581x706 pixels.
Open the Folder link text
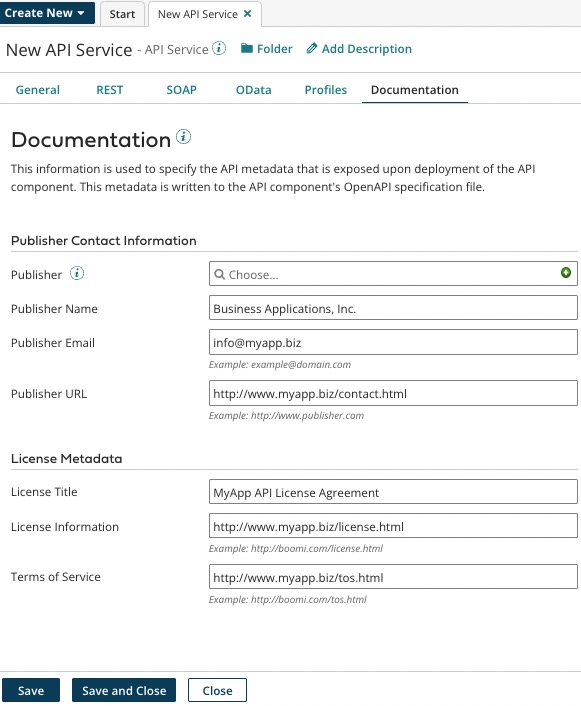274,49
